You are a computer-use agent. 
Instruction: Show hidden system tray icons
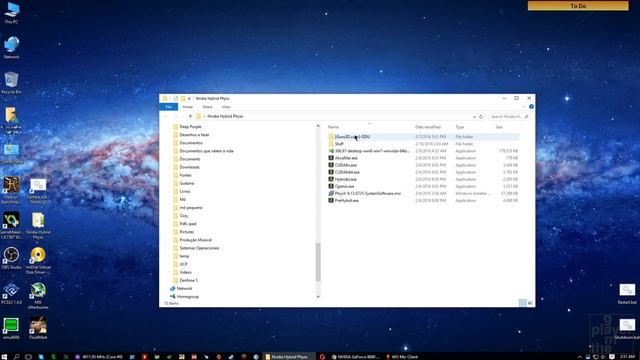click(580, 357)
